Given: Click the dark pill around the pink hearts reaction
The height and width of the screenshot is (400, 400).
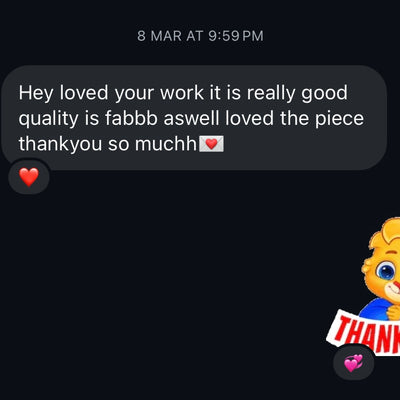Looking at the screenshot, I should 354,362.
